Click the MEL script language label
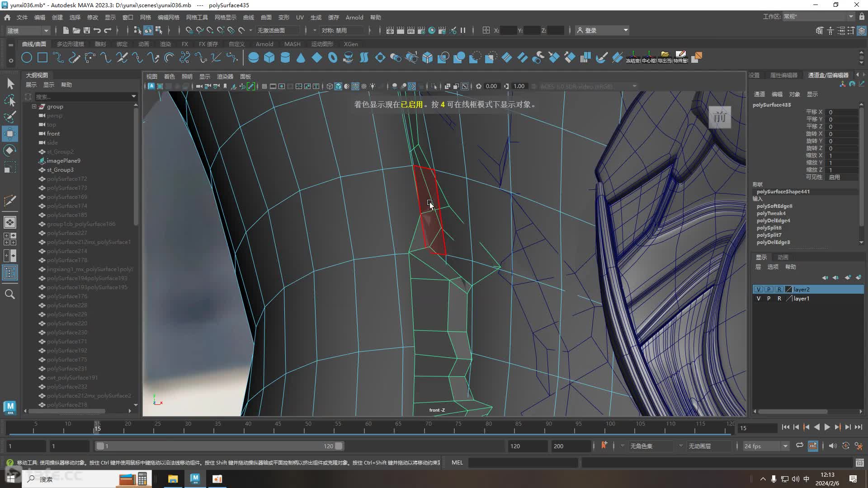 point(457,462)
